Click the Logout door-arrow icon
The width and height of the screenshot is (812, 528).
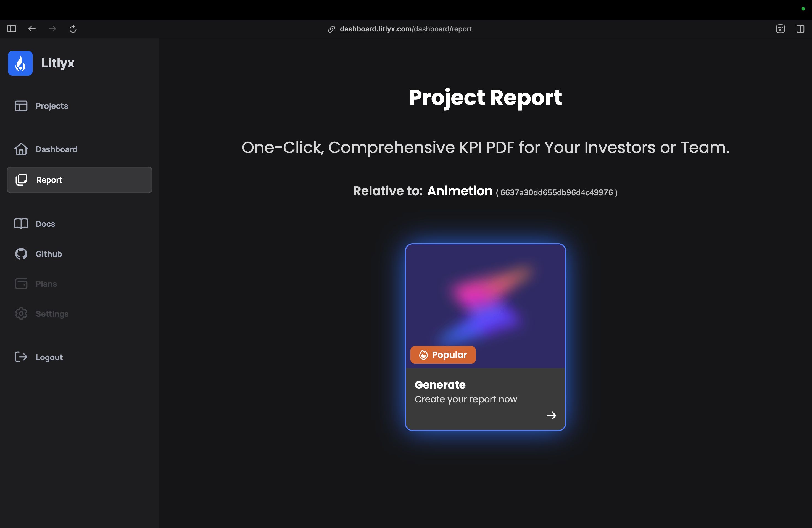(21, 357)
